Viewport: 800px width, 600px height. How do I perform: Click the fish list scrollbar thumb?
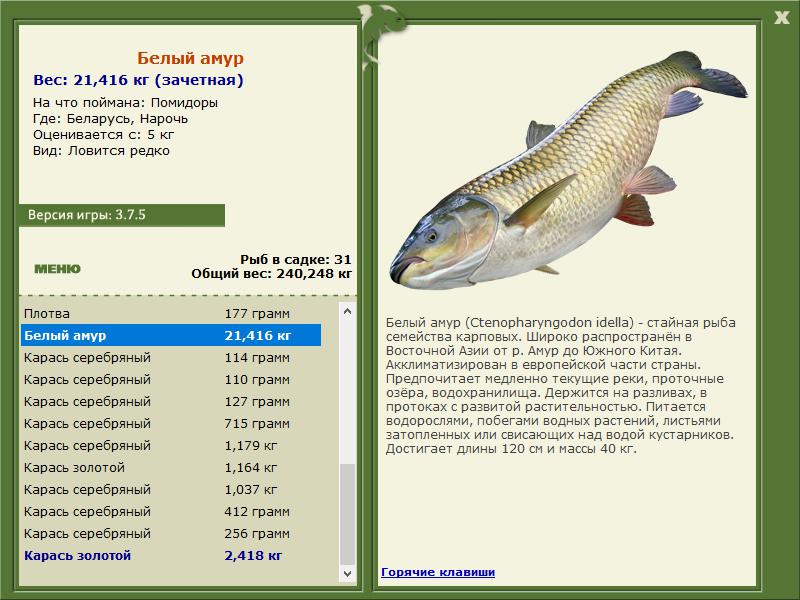[347, 514]
